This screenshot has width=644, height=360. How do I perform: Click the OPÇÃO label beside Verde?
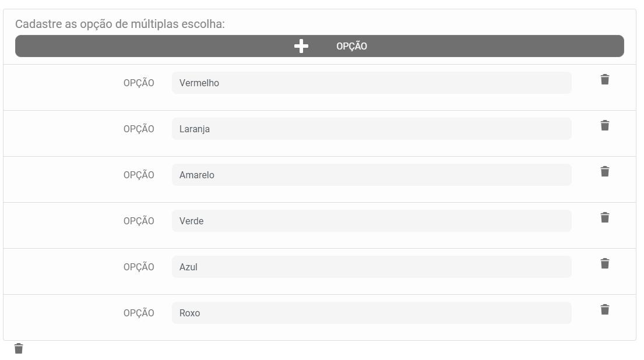139,221
